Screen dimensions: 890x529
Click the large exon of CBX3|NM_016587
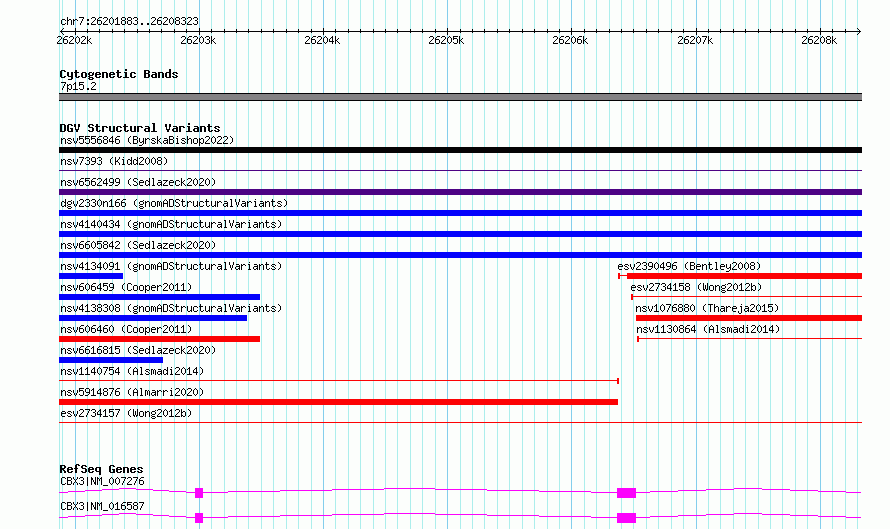[627, 518]
